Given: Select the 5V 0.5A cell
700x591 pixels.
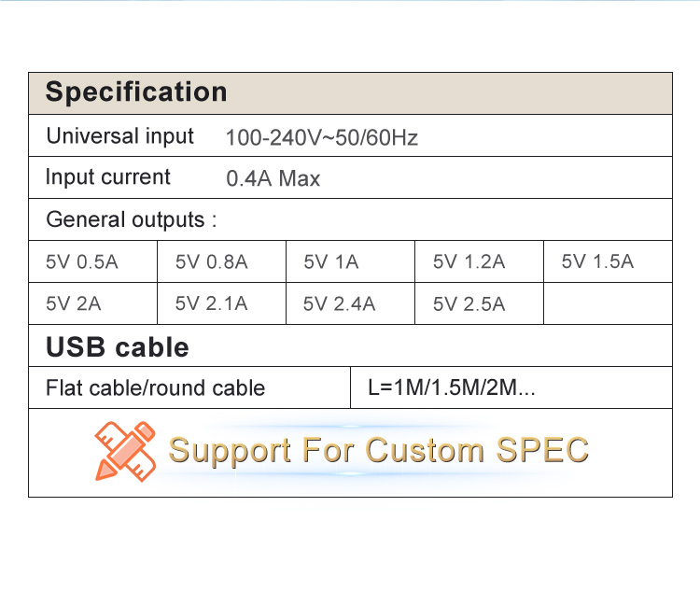Looking at the screenshot, I should pyautogui.click(x=92, y=261).
